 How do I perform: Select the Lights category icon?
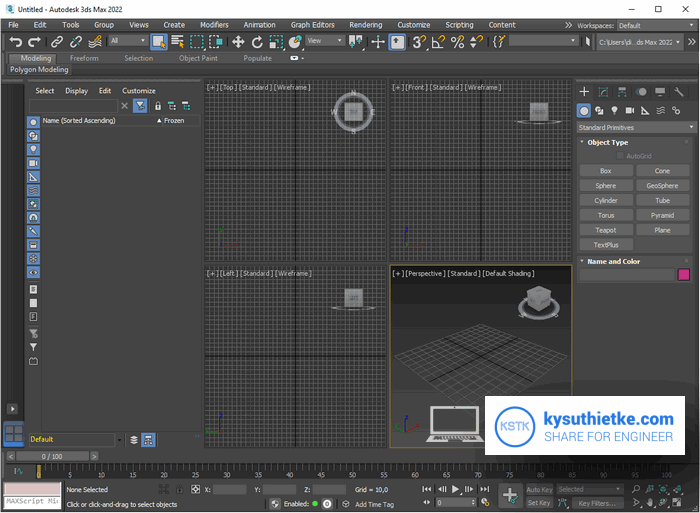click(x=614, y=110)
